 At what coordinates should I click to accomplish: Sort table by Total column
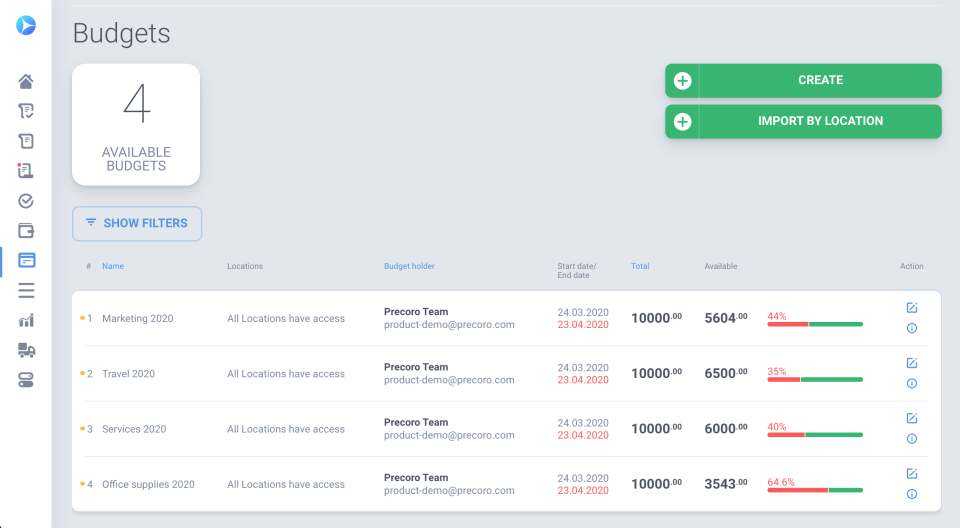pyautogui.click(x=640, y=266)
